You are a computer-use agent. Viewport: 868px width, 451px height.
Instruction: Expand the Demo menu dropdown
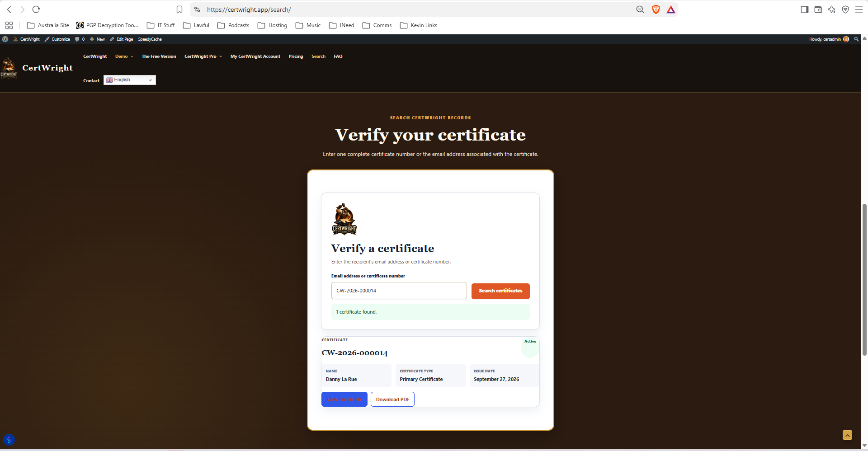click(x=124, y=56)
